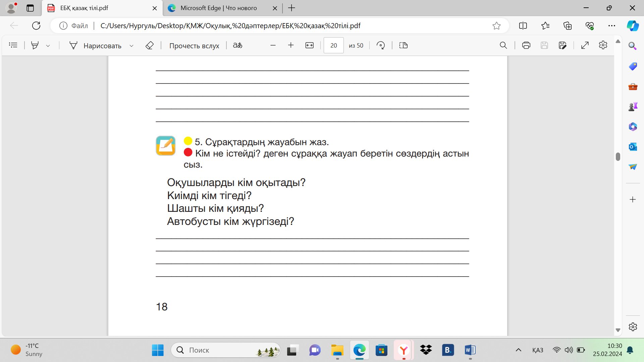The width and height of the screenshot is (644, 362).
Task: Show hidden system tray icons
Action: 518,350
